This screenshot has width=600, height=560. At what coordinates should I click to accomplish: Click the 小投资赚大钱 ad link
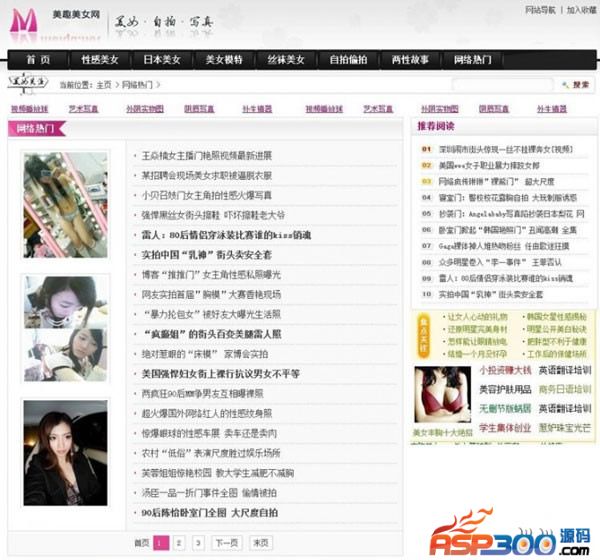505,370
